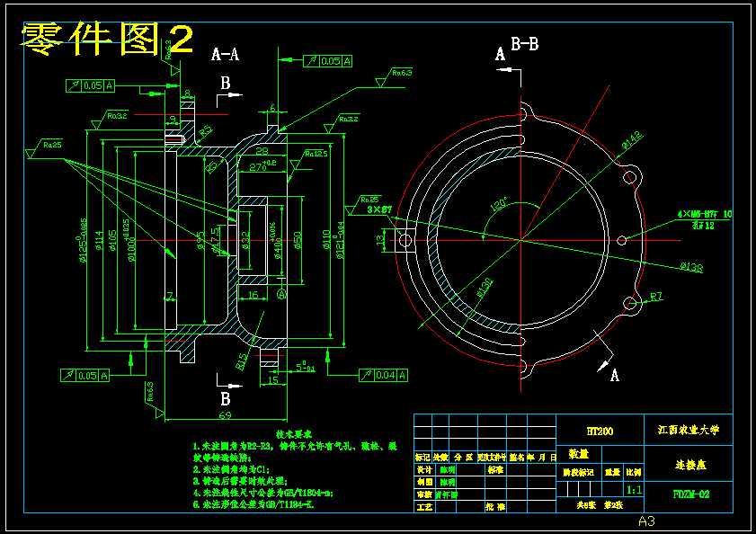Select the Ø114 diameter dimension
The width and height of the screenshot is (756, 534).
[99, 240]
